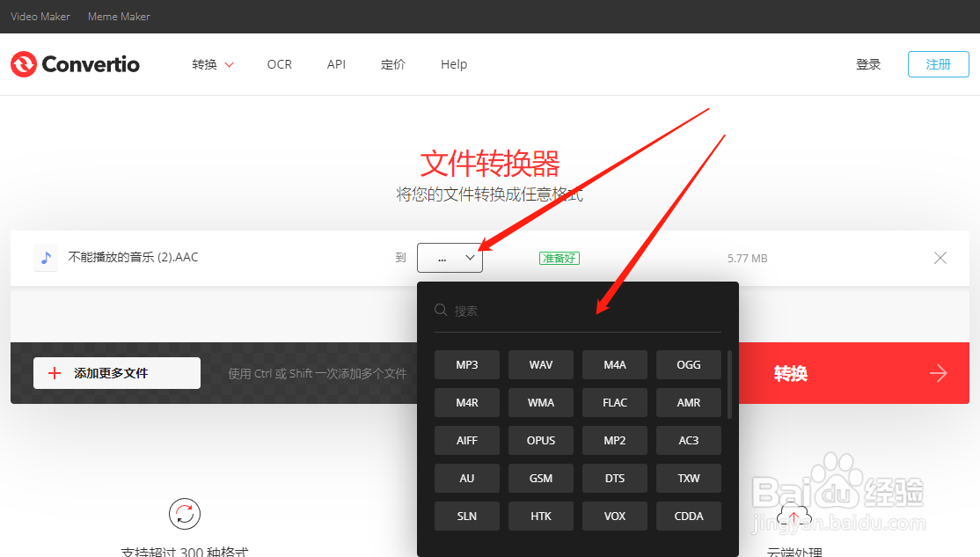Pick the OGG format option
980x557 pixels.
(x=688, y=364)
